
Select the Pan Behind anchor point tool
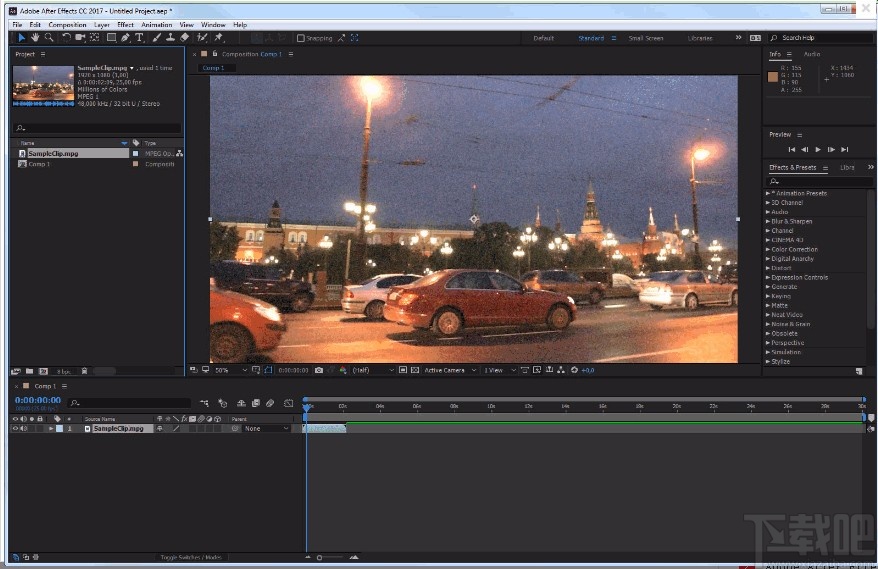click(95, 38)
